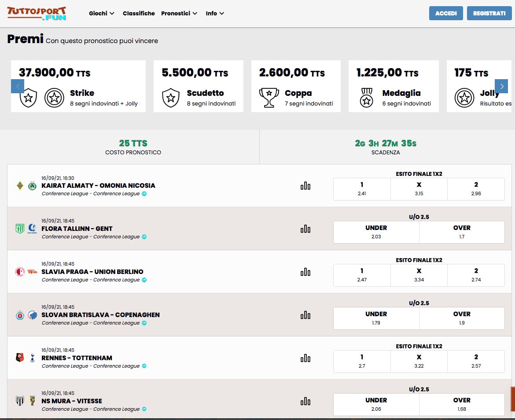
Task: Click the Union Berlino team crest
Action: tap(32, 272)
